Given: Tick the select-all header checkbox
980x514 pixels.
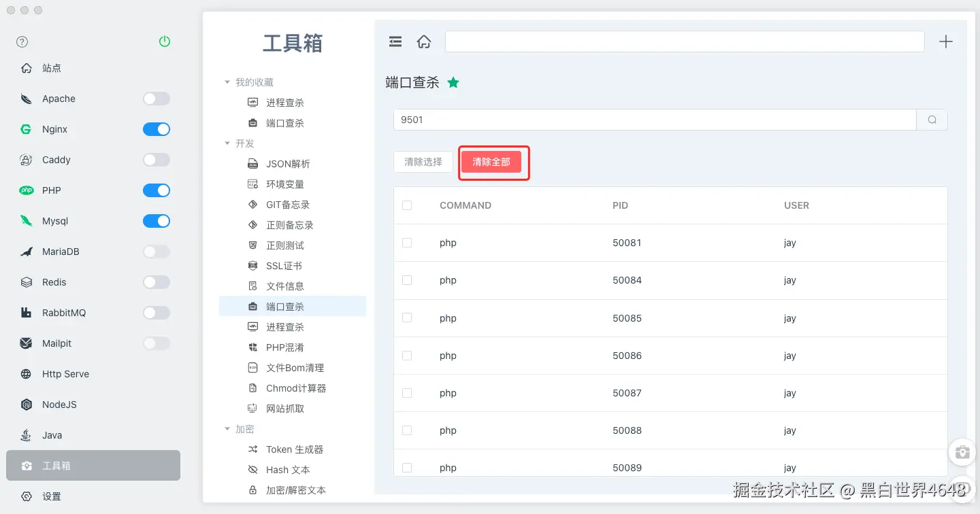Looking at the screenshot, I should tap(407, 205).
